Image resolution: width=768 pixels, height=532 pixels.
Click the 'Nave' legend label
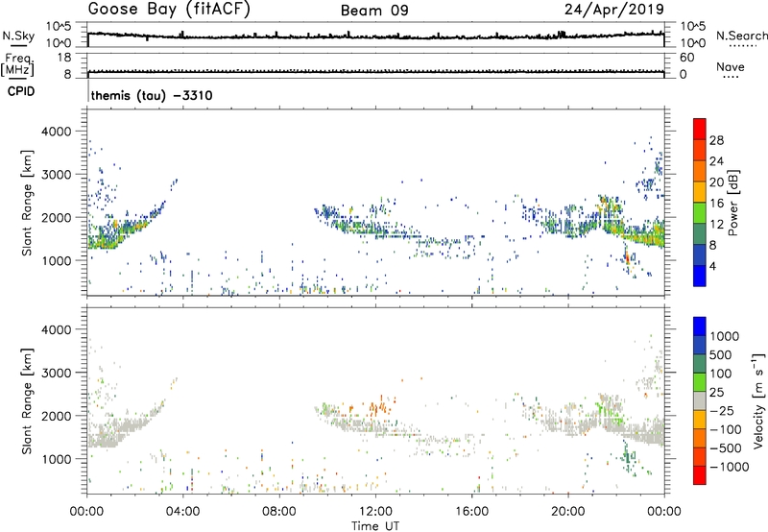[x=731, y=67]
